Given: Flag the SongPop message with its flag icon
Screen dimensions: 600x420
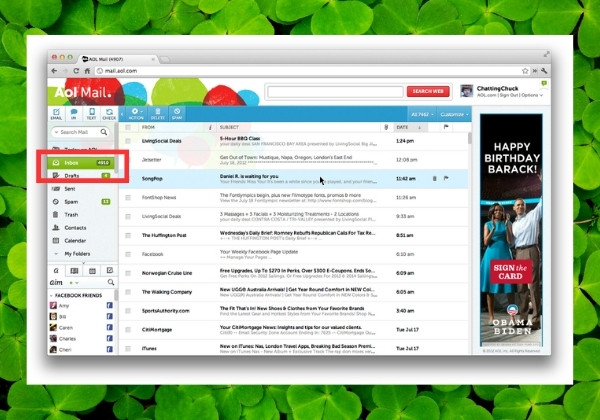Looking at the screenshot, I should tap(446, 178).
